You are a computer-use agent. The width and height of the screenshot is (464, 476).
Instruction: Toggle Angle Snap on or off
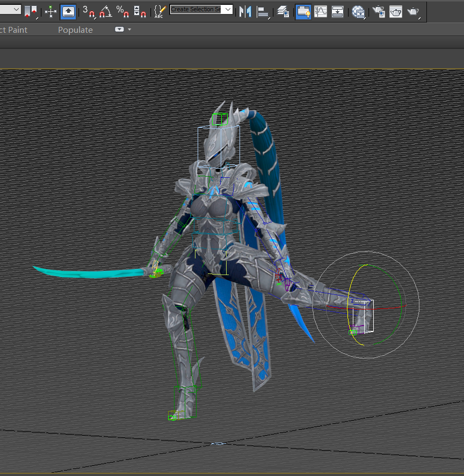pos(105,11)
